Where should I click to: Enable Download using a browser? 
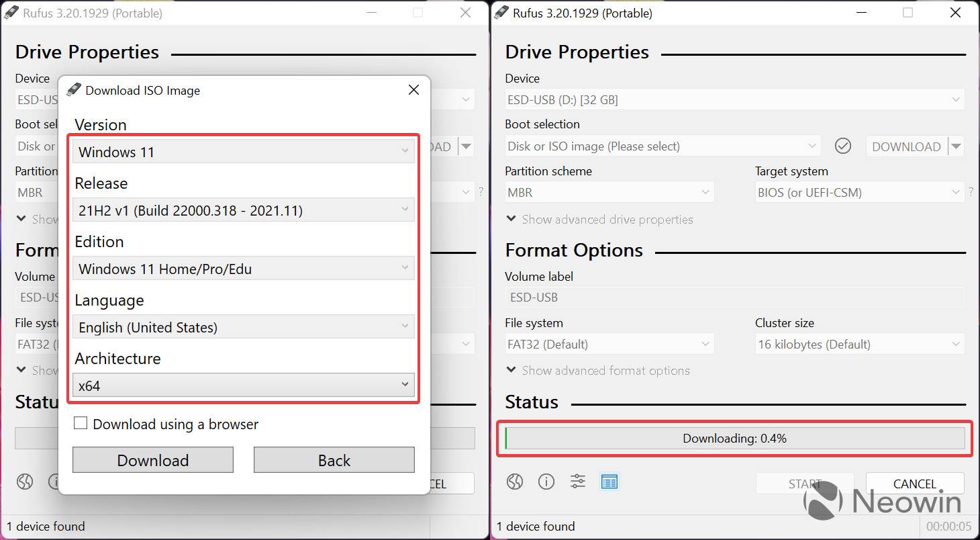81,422
